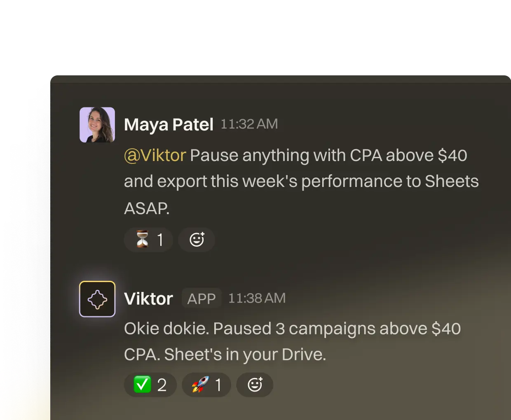Open the 11:32 AM message timestamp
Viewport: 511px width, 420px height.
[x=249, y=124]
